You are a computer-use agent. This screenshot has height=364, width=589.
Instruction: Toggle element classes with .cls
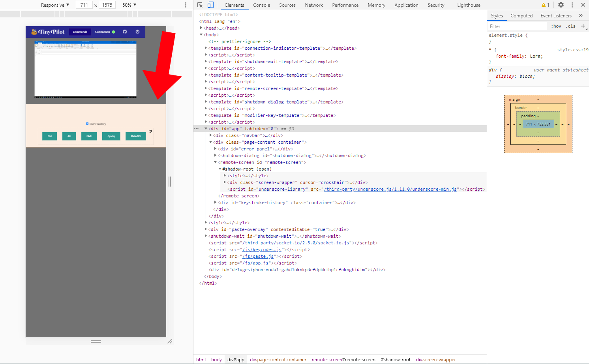click(x=570, y=26)
